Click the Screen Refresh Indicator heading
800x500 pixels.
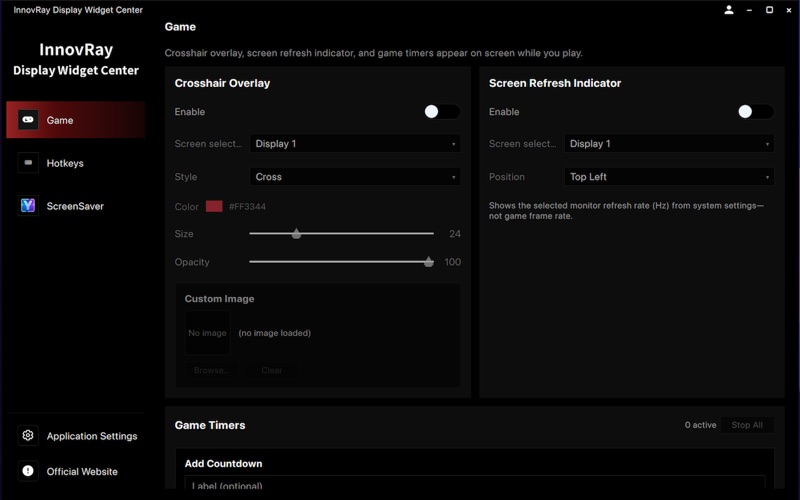555,83
